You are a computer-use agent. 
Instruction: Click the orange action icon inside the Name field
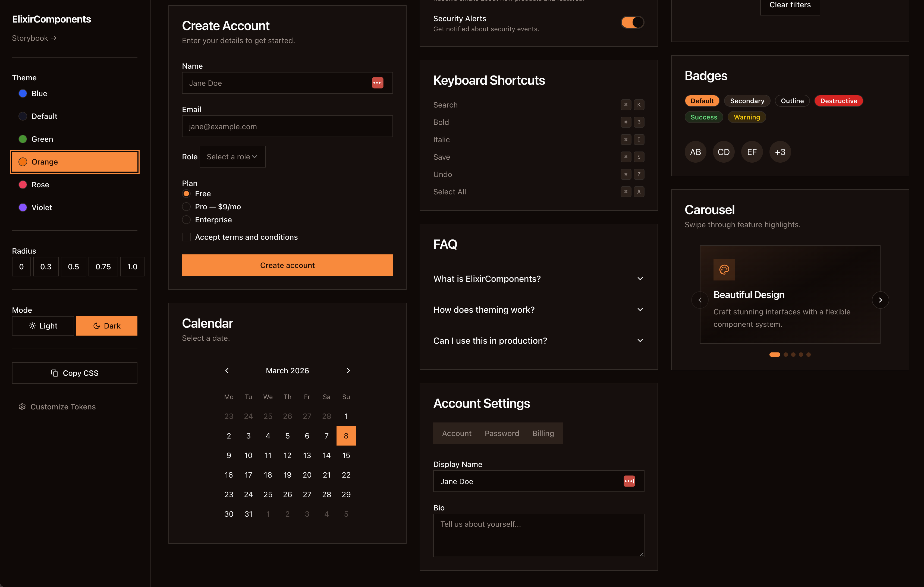point(378,83)
